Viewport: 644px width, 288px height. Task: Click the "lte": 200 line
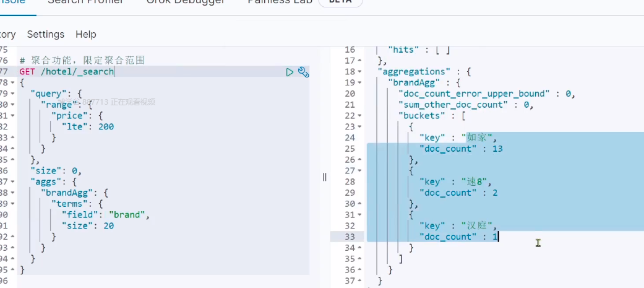tap(87, 127)
